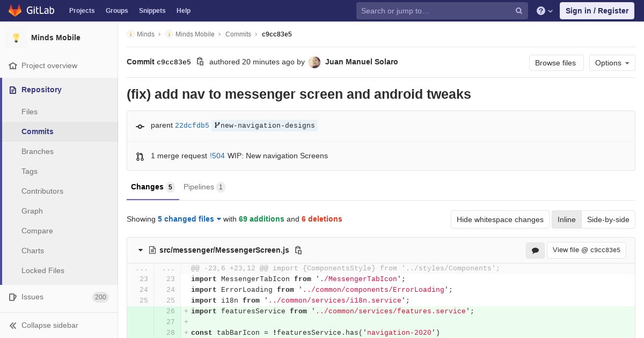Screen dimensions: 644x338
Task: Click Minds breadcrumb group icon
Action: [130, 34]
